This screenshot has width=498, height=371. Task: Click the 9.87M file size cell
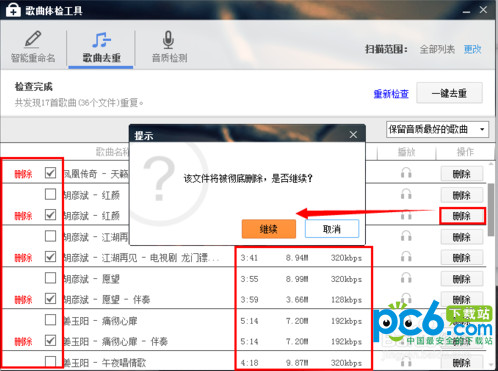[x=297, y=363]
